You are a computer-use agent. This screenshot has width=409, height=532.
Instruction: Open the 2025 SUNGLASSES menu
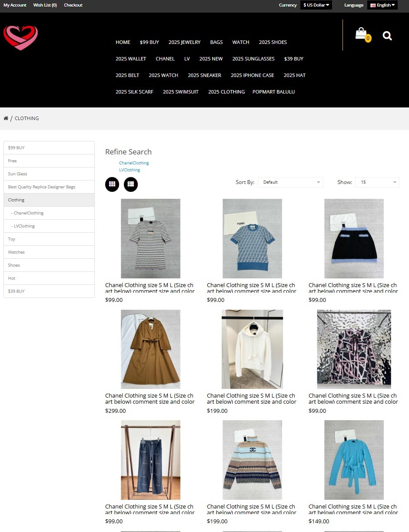(x=253, y=59)
